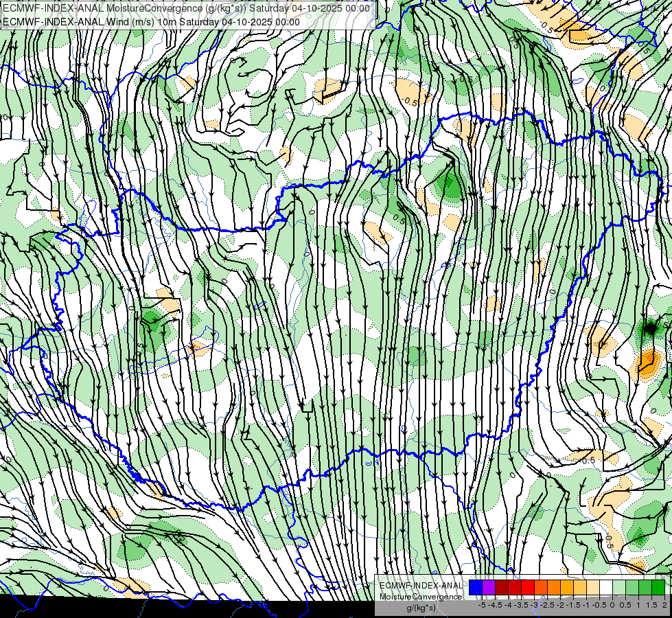Click the -5 tick label on the legend
The image size is (672, 618).
[482, 605]
